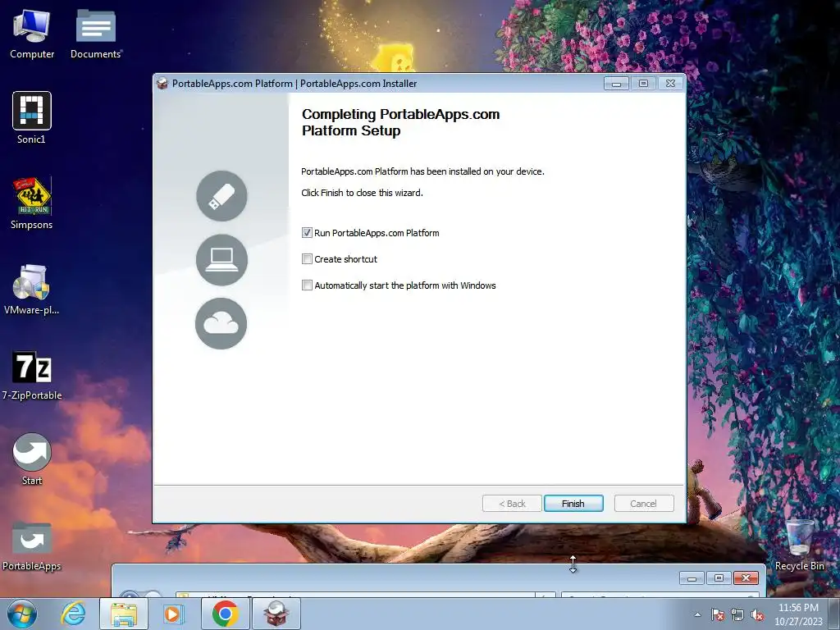The width and height of the screenshot is (840, 630).
Task: Select the 7-ZipPortable desktop icon
Action: 32,375
